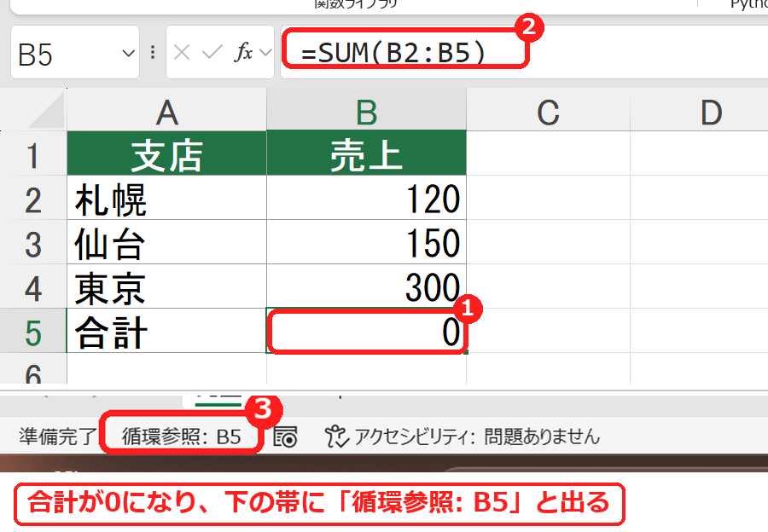Click cell with value 120
This screenshot has height=532, width=768.
pos(366,198)
